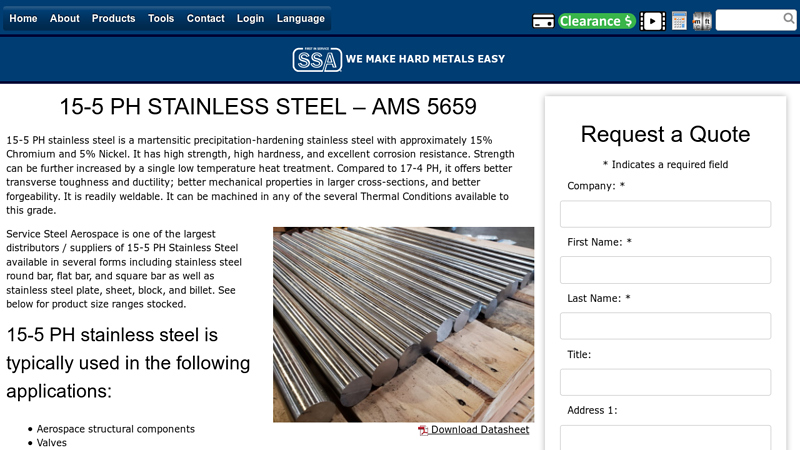Viewport: 800px width, 450px height.
Task: Expand the Tools menu
Action: tap(161, 18)
